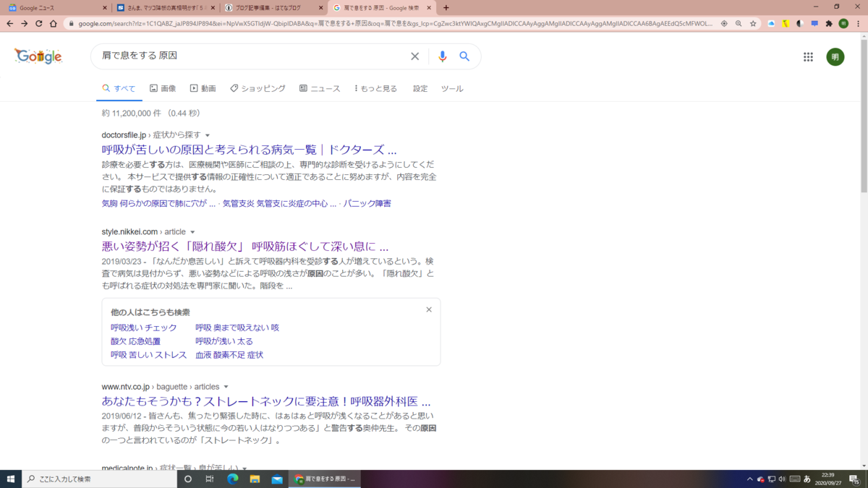Screen dimensions: 868x488
Task: Click the yellow carrot extension icon
Action: click(786, 23)
